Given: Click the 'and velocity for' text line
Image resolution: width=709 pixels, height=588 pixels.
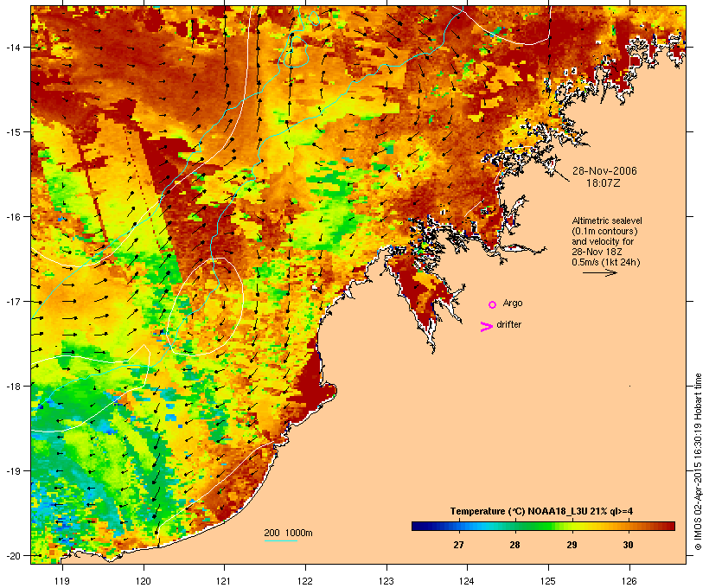Looking at the screenshot, I should 603,241.
